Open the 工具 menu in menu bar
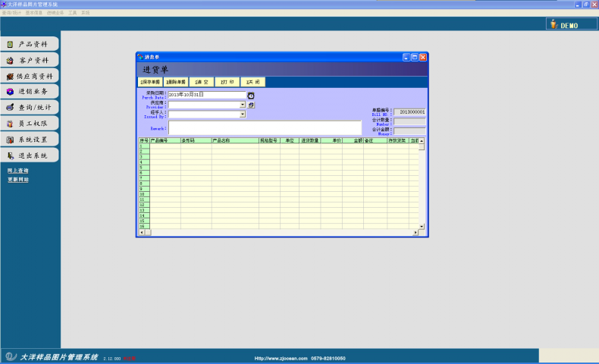 tap(72, 13)
